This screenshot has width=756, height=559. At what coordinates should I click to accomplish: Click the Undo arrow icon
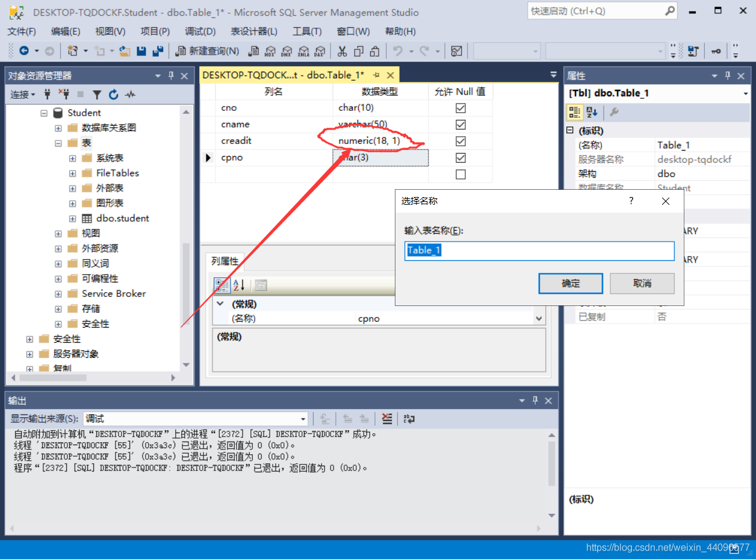[x=397, y=51]
